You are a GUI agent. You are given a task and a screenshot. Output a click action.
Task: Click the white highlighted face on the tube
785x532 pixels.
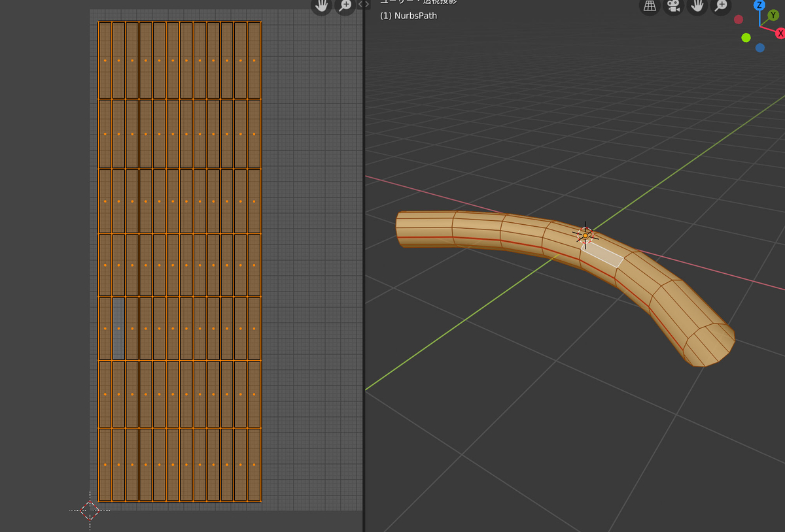coord(602,254)
